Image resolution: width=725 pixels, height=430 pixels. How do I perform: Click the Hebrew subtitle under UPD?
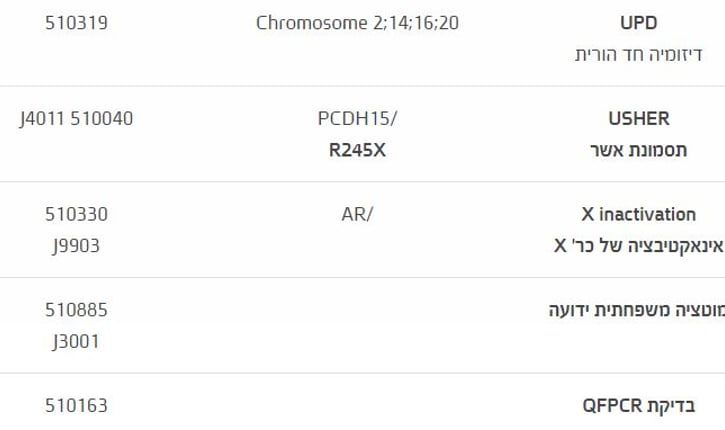639,55
